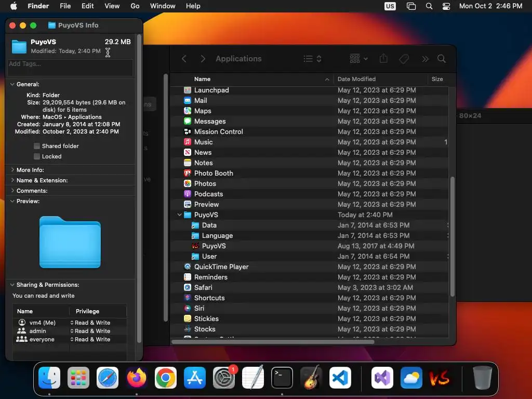Sort by the Size column header
Image resolution: width=532 pixels, height=399 pixels.
pyautogui.click(x=437, y=79)
